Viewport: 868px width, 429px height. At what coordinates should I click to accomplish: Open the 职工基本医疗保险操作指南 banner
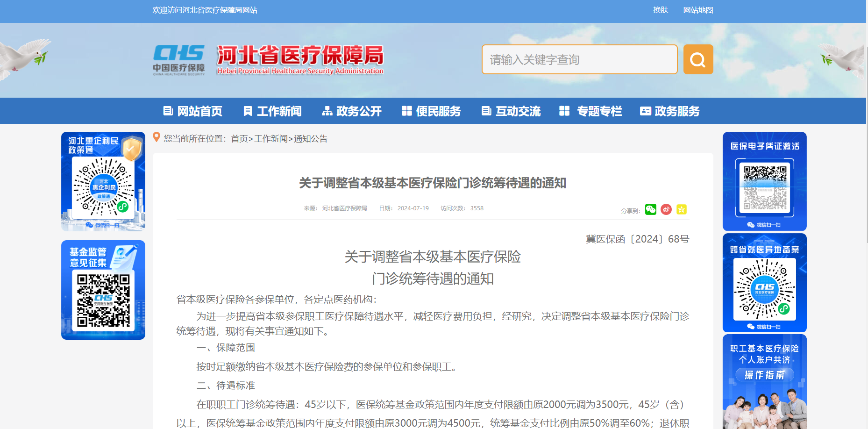pos(764,381)
